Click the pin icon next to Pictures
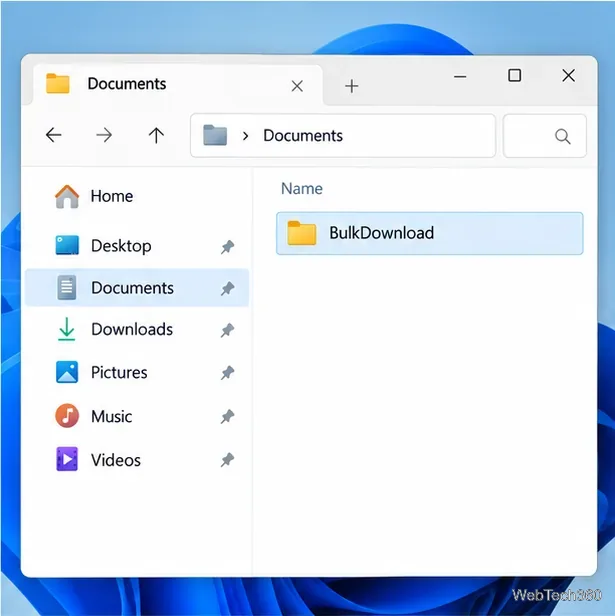The image size is (615, 616). click(227, 373)
